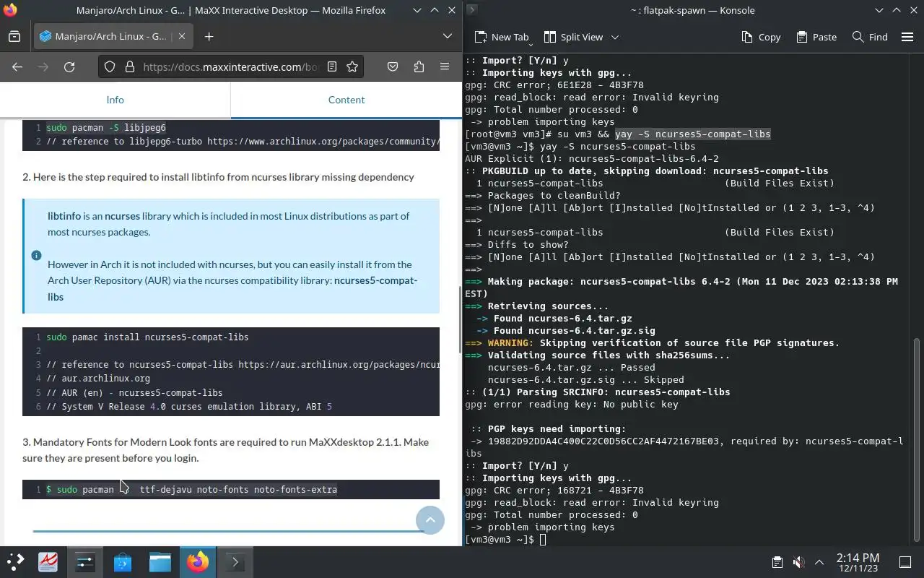
Task: Click the Firefox page vertical scrollbar
Action: (x=459, y=320)
